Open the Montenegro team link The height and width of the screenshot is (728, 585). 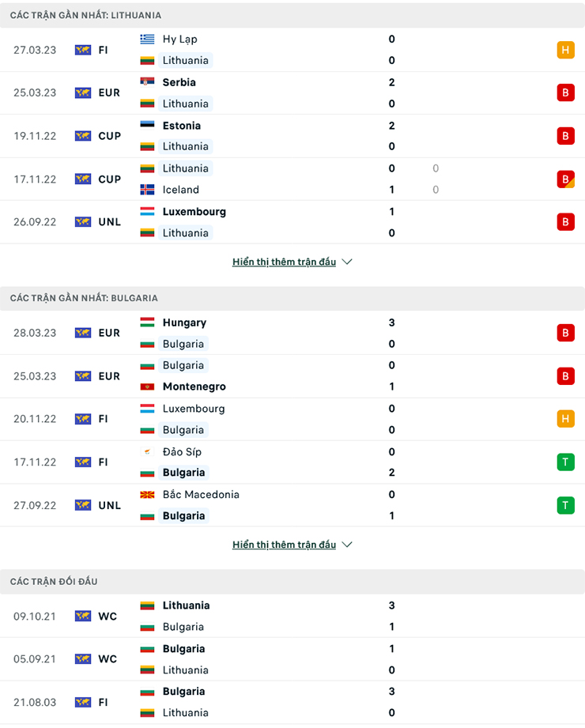click(194, 387)
